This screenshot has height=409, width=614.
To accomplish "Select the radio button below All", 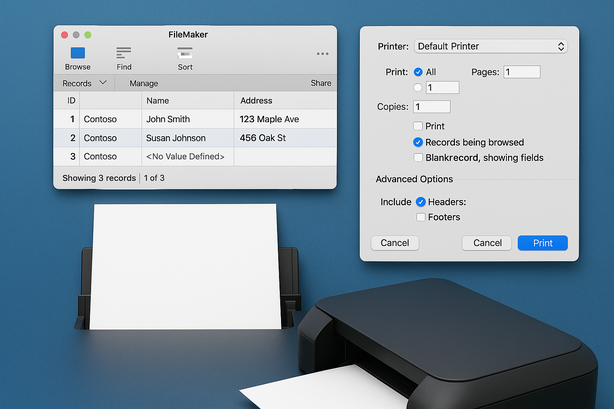I will [x=418, y=87].
